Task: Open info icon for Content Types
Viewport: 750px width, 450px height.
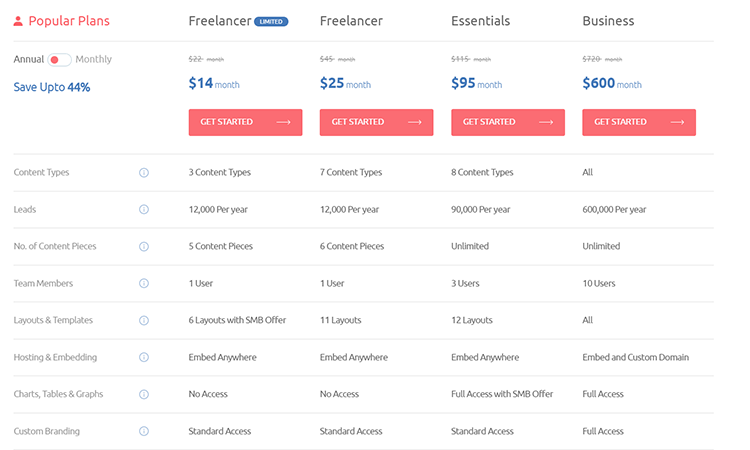Action: click(x=143, y=173)
